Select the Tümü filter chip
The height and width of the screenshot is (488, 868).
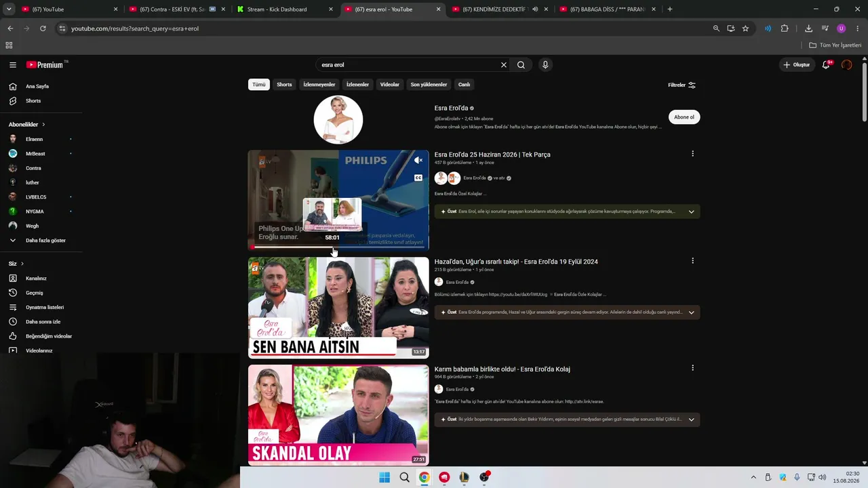click(x=259, y=85)
